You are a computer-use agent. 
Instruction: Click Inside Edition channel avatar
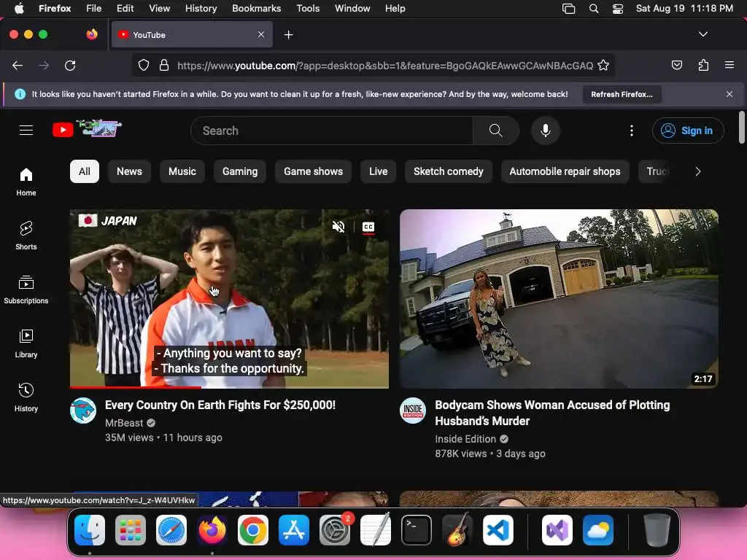(413, 411)
